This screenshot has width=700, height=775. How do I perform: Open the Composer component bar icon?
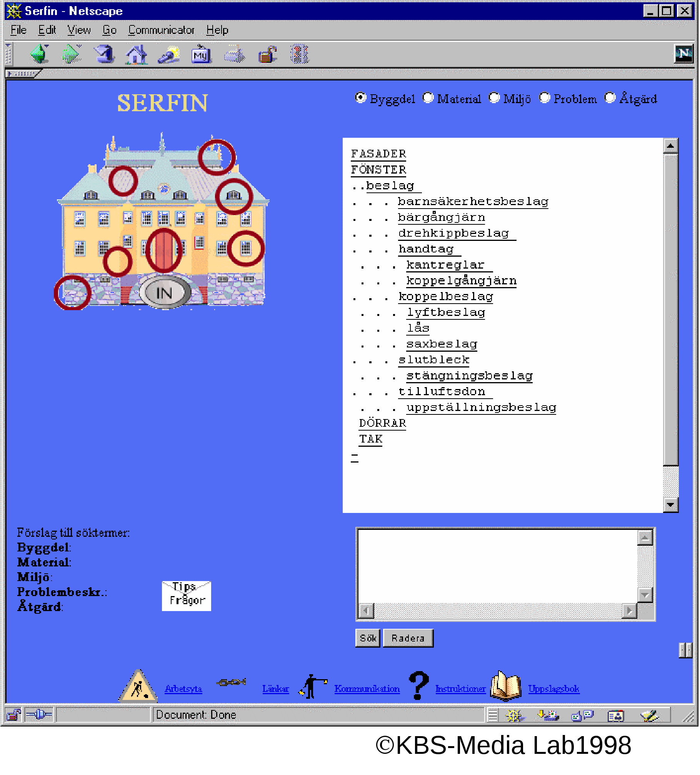[649, 715]
